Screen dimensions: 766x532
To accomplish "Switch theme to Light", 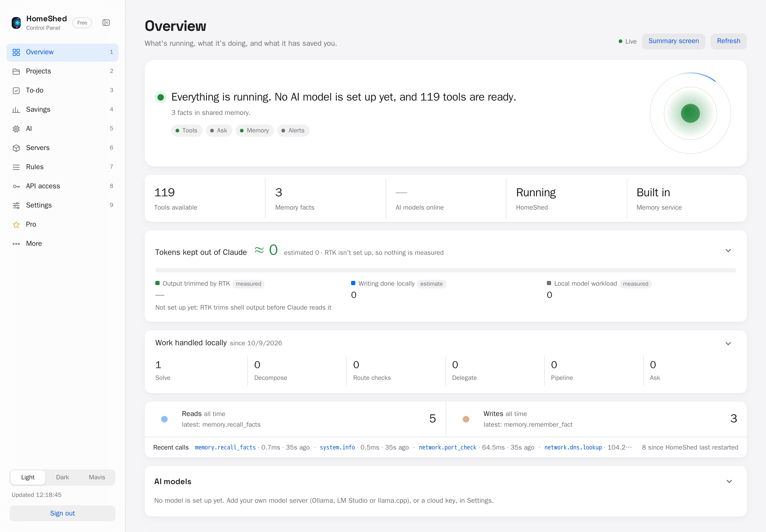I will [28, 477].
